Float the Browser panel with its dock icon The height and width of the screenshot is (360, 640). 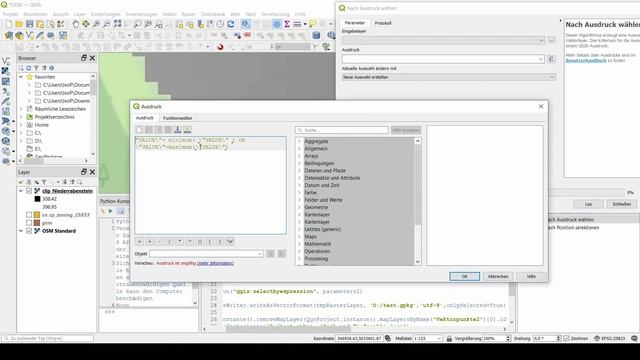click(x=84, y=58)
